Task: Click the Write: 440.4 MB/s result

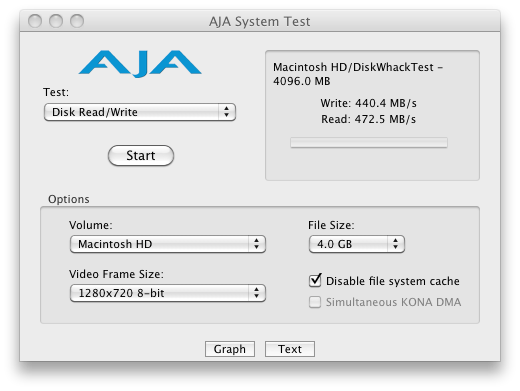Action: point(368,103)
